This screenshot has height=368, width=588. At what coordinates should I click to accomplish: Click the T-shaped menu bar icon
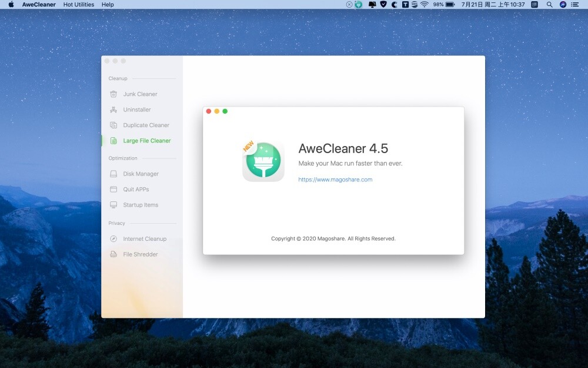405,5
